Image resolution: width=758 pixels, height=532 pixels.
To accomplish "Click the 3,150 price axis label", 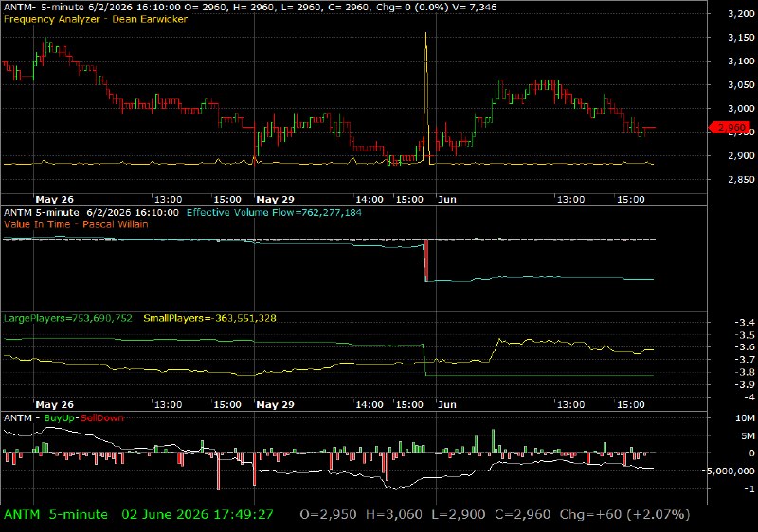I will (741, 37).
